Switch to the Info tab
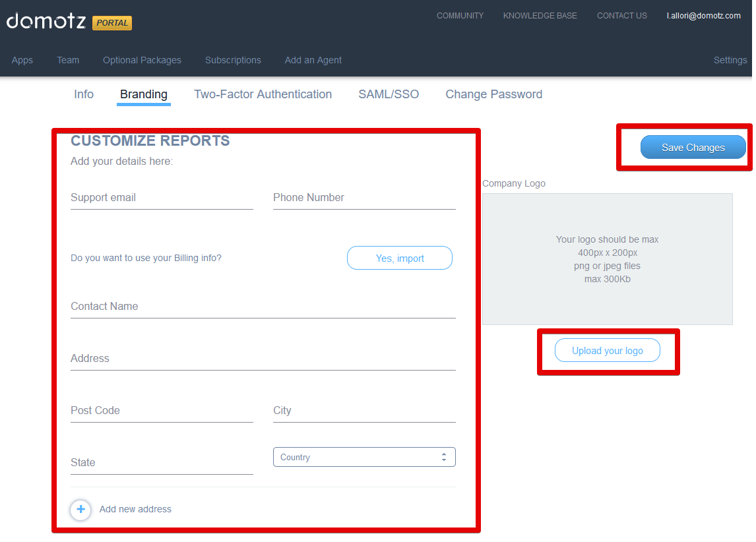The width and height of the screenshot is (756, 542). tap(84, 94)
